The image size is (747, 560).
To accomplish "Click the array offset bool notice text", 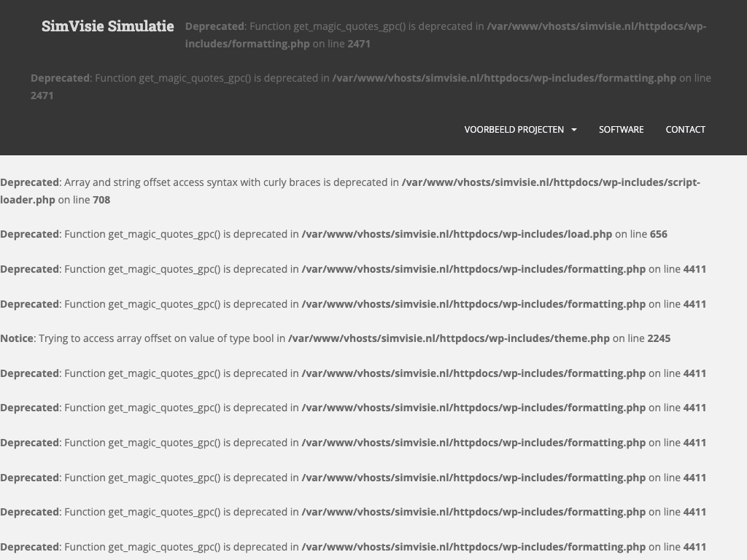I will coord(162,338).
